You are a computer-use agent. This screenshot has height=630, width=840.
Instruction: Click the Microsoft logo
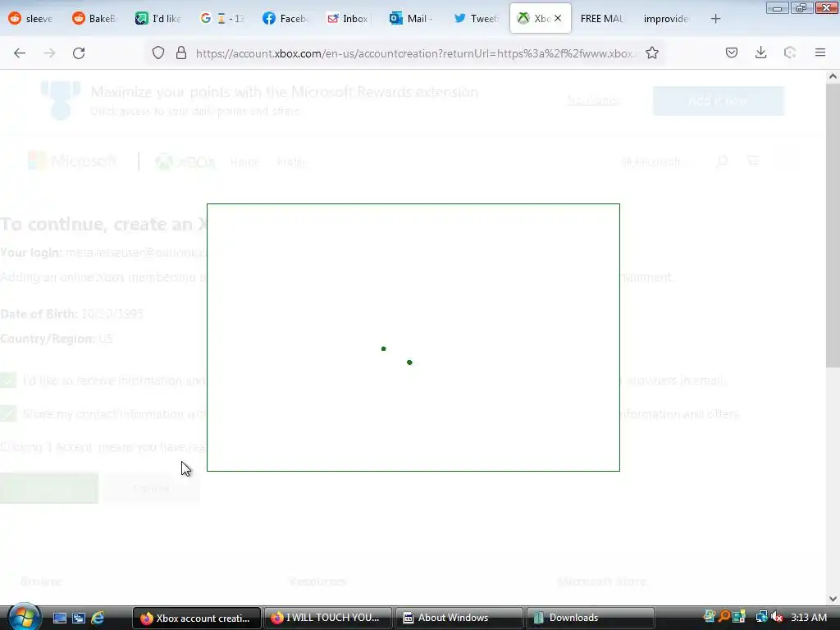[72, 162]
